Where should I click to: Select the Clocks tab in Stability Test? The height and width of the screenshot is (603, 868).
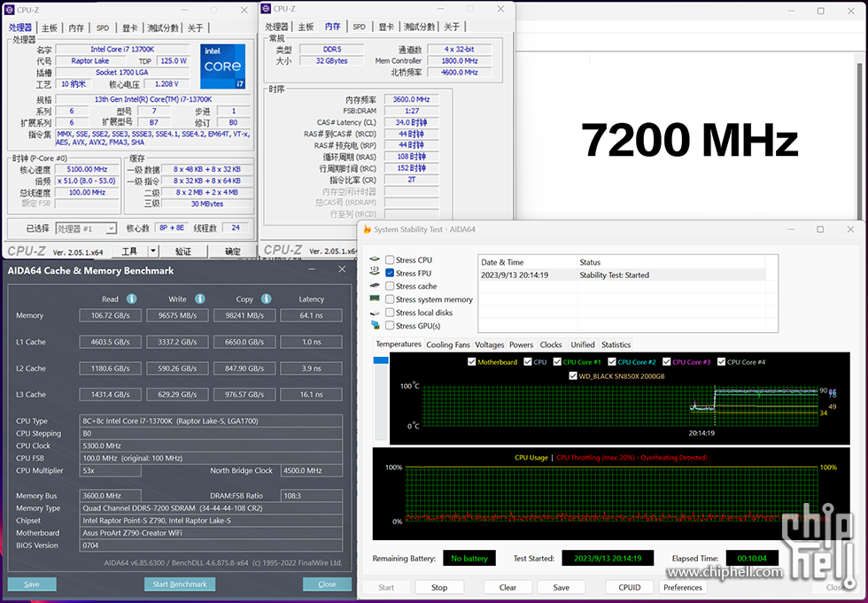click(551, 344)
